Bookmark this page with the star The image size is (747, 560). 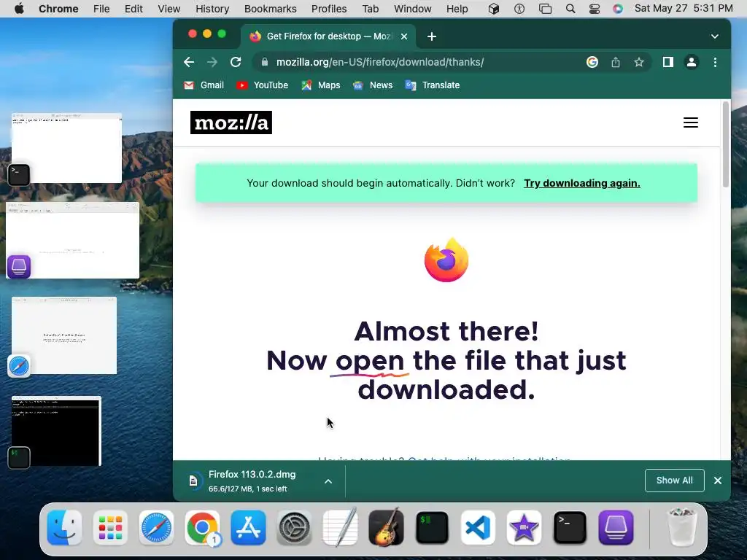click(639, 62)
